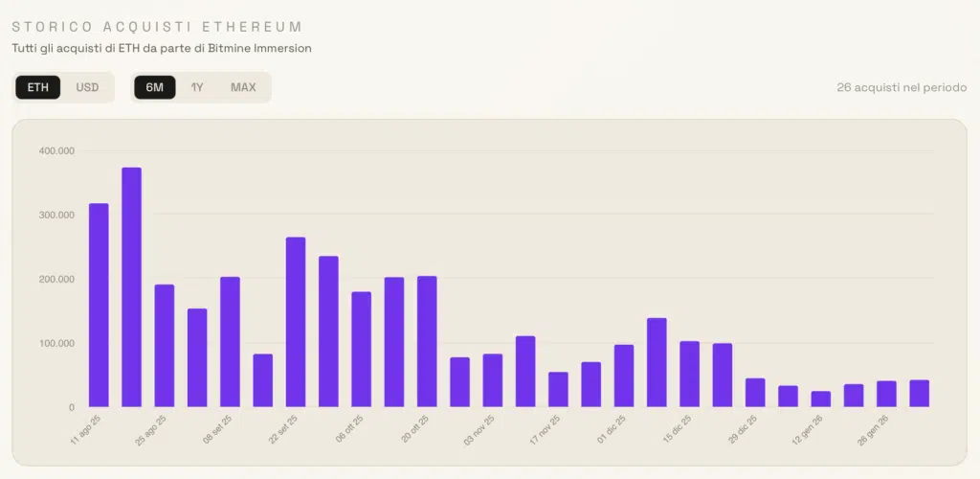Click the bar for 11 ago 25
Screen dimensions: 980x479
(x=99, y=305)
